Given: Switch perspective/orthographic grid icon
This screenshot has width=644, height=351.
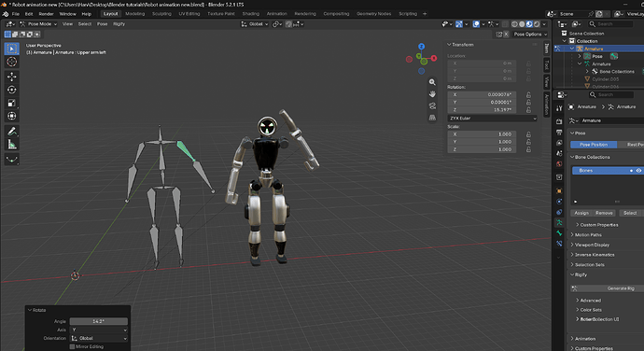Looking at the screenshot, I should coord(432,118).
